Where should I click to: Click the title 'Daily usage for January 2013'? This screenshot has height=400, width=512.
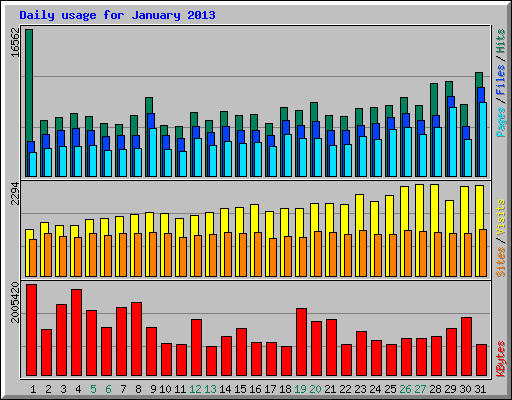(117, 15)
